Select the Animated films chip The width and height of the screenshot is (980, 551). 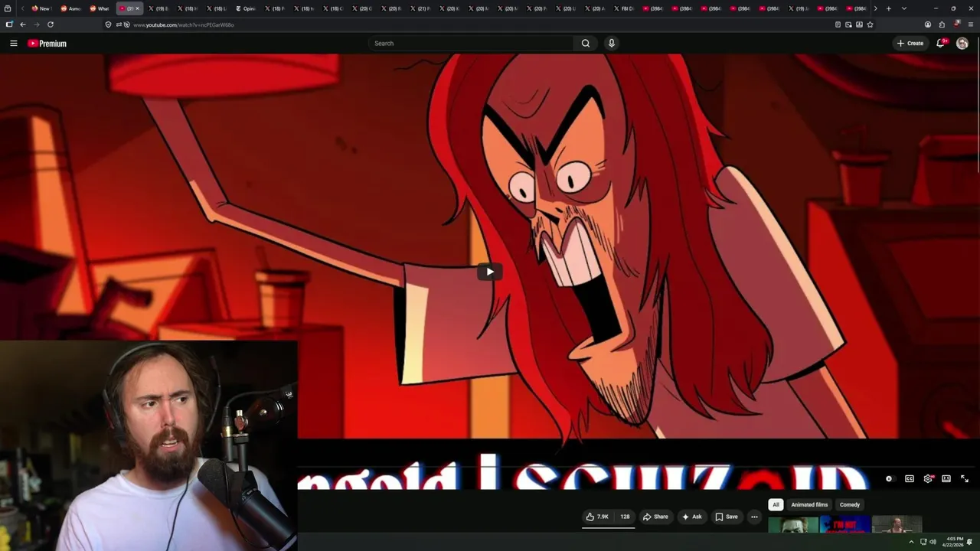(x=809, y=504)
